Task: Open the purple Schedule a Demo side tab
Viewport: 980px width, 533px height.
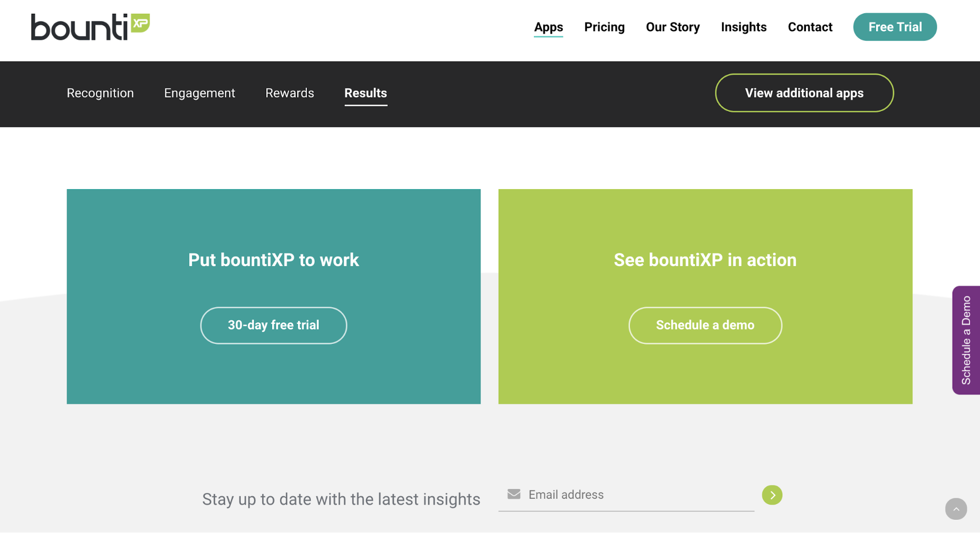Action: (966, 340)
